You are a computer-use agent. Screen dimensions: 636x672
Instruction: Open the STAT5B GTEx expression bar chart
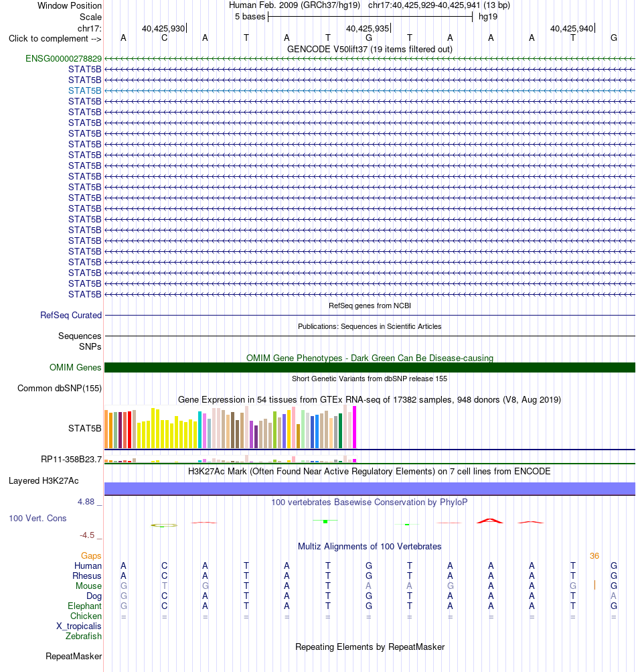point(230,427)
